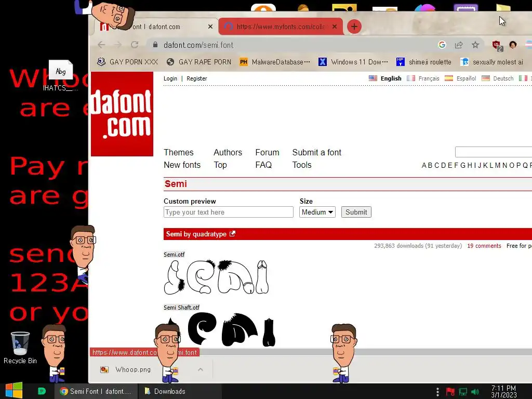Switch language to Deutsch

[498, 78]
